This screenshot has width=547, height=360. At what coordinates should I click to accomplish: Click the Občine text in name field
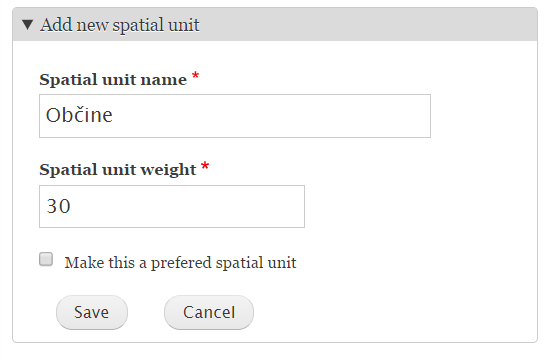point(79,115)
